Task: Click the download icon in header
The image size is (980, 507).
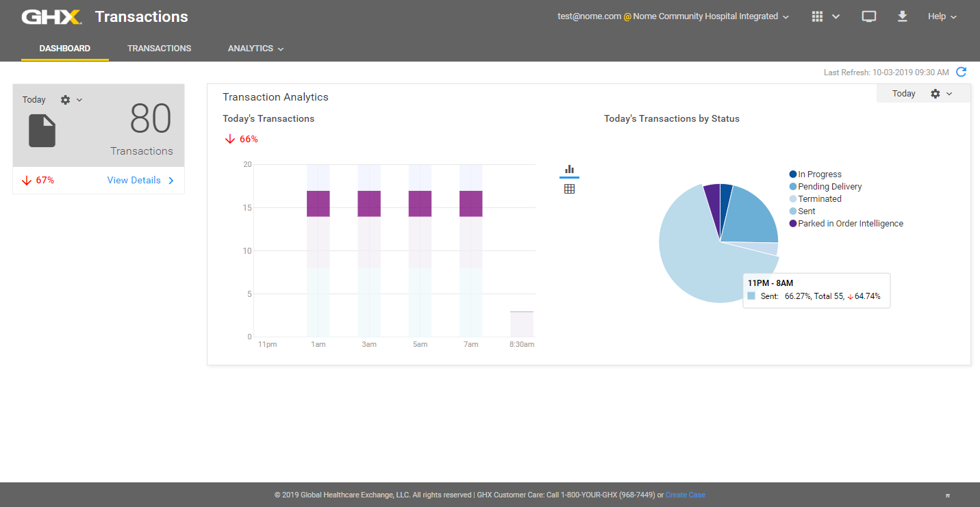Action: click(x=902, y=16)
